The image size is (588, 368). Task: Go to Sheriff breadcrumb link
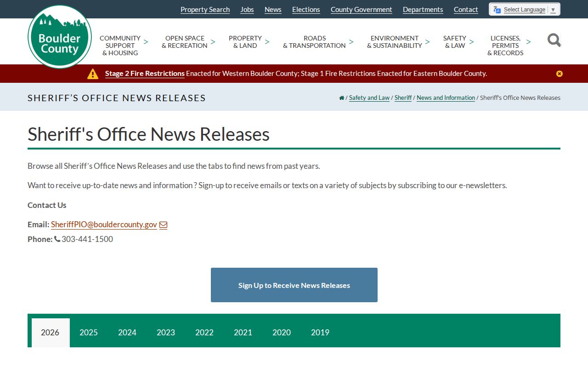coord(403,98)
